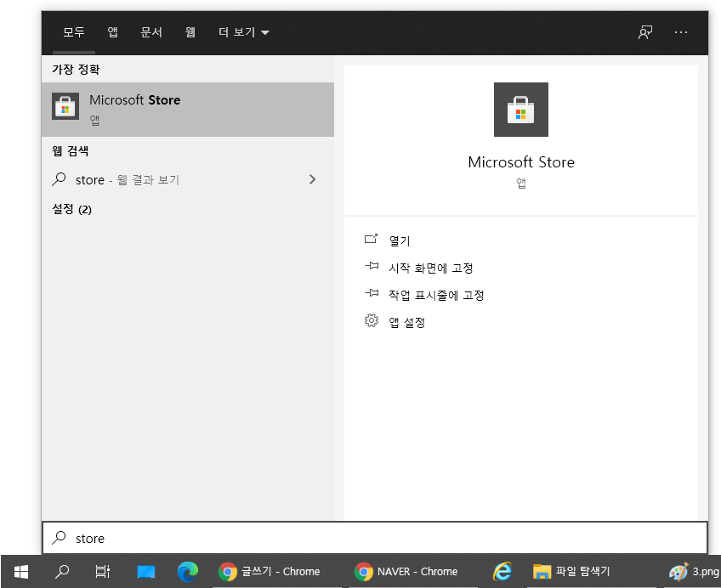721x588 pixels.
Task: Click the magnifier icon inside search box
Action: coord(59,538)
